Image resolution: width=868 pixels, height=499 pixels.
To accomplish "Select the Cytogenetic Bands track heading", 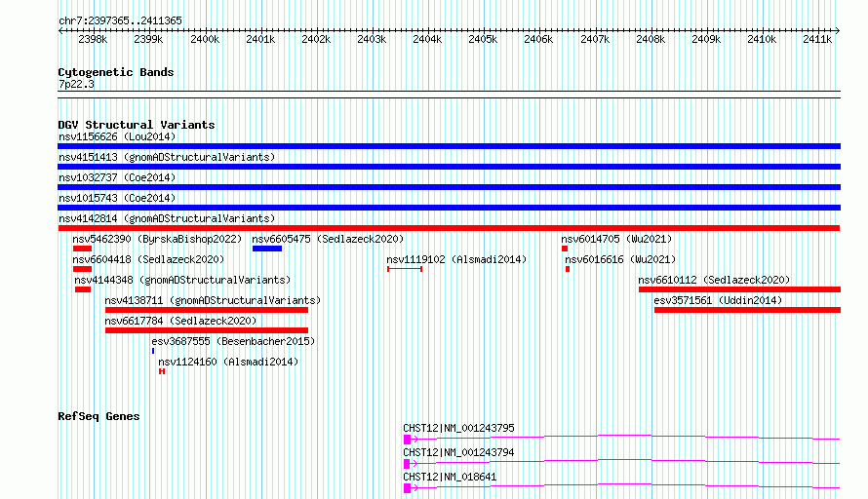I will pyautogui.click(x=116, y=72).
